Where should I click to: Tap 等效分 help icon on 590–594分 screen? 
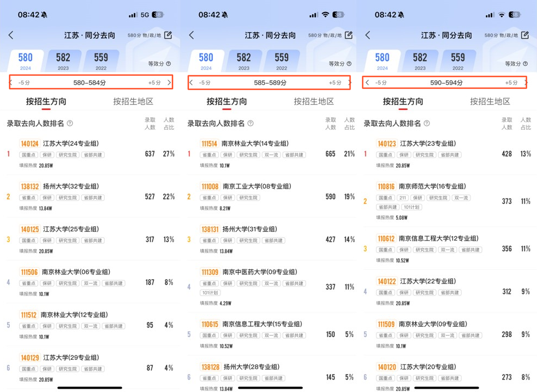[x=526, y=64]
